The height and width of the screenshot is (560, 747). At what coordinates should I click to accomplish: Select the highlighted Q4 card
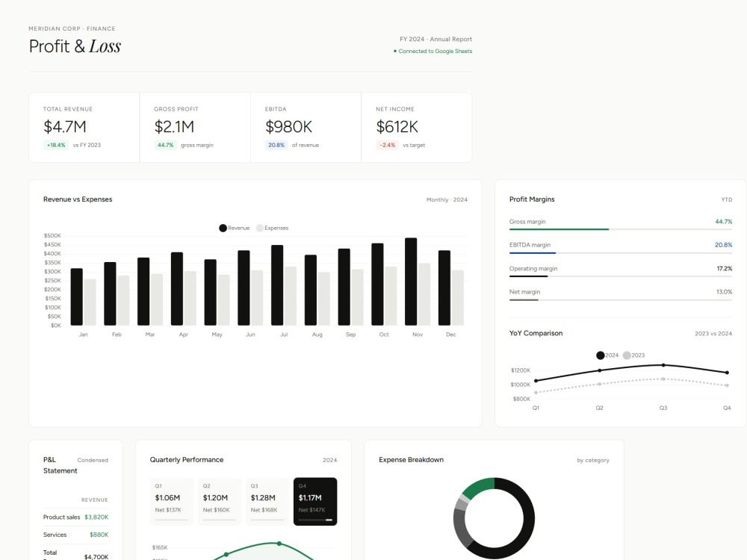[x=315, y=502]
